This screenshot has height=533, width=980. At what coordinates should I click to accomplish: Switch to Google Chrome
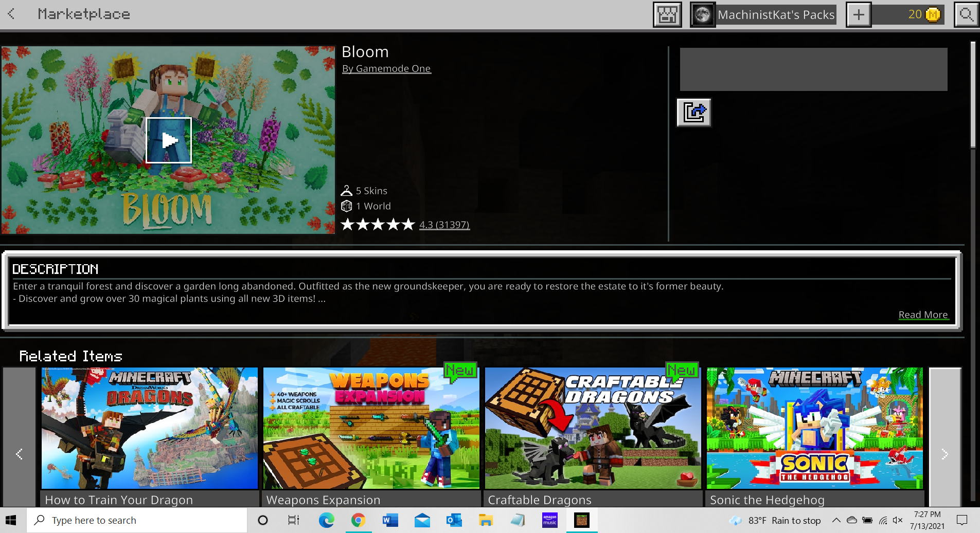click(x=359, y=520)
